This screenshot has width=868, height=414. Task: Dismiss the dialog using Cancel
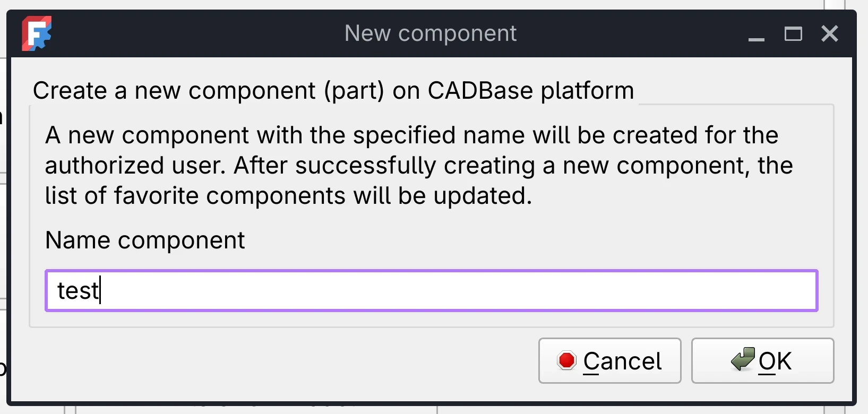[x=609, y=360]
